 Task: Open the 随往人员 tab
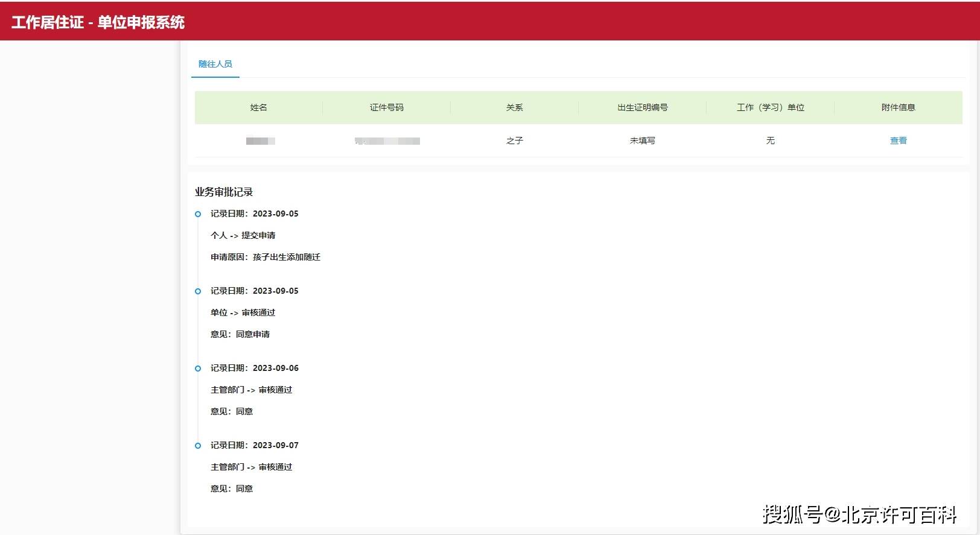[x=215, y=64]
